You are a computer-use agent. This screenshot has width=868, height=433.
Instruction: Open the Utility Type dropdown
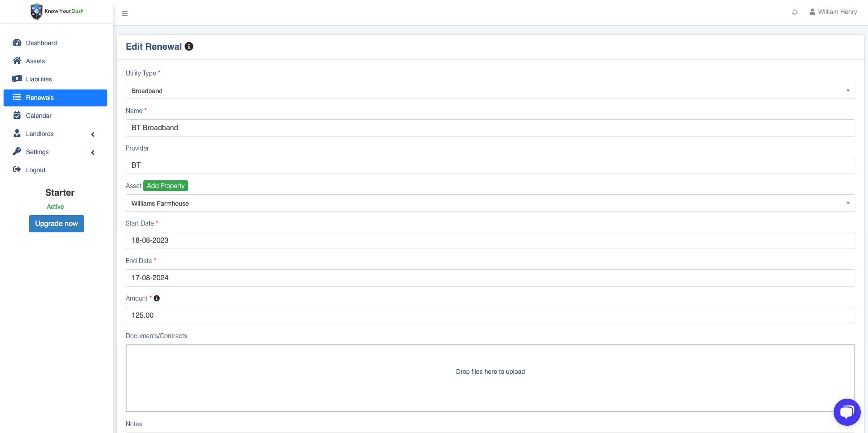[x=490, y=90]
